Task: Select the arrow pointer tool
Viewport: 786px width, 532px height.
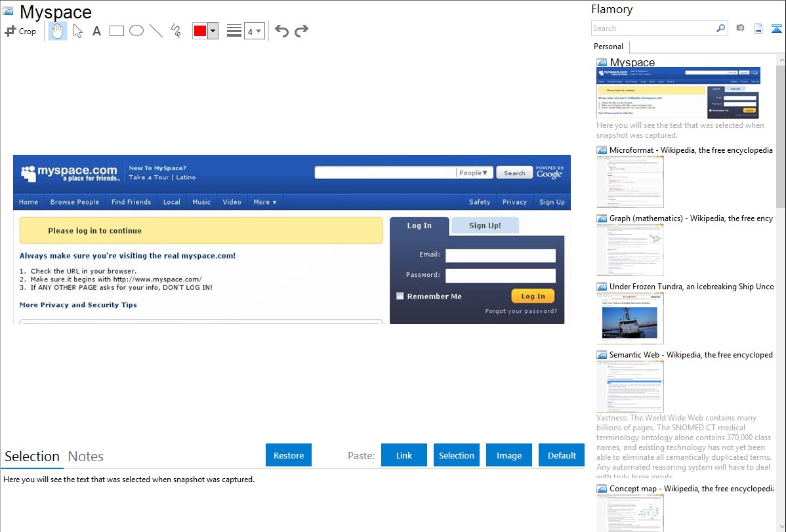Action: pyautogui.click(x=77, y=31)
